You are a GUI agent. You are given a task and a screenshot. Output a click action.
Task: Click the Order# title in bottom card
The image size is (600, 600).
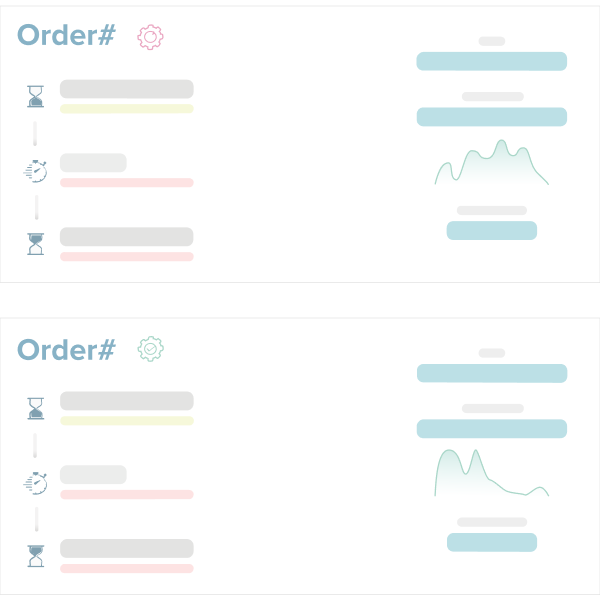tap(66, 349)
